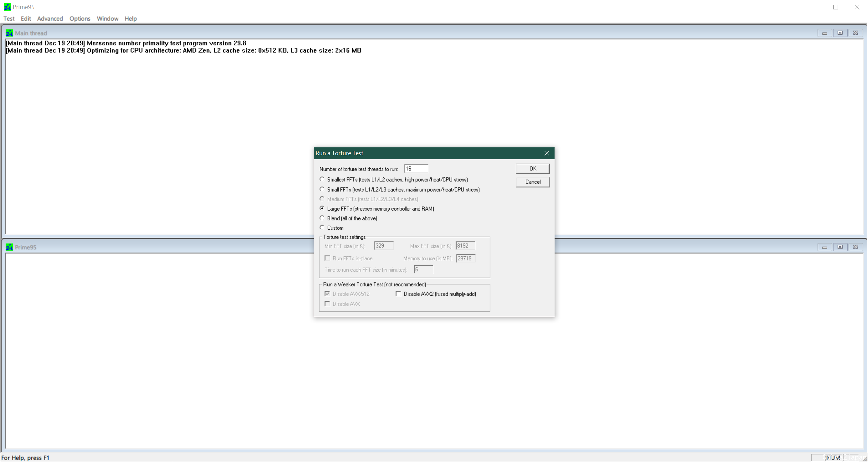This screenshot has height=462, width=868.
Task: Open the Test menu
Action: point(9,19)
